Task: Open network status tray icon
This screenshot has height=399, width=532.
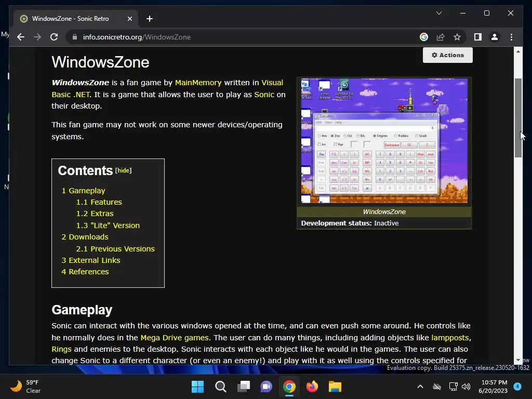Action: [x=453, y=387]
